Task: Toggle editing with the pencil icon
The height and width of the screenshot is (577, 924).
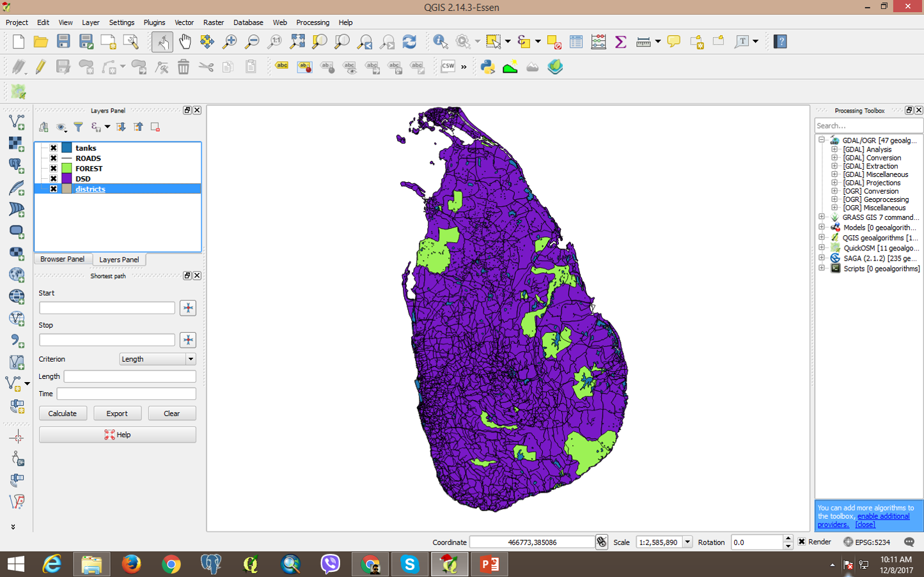Action: (41, 66)
